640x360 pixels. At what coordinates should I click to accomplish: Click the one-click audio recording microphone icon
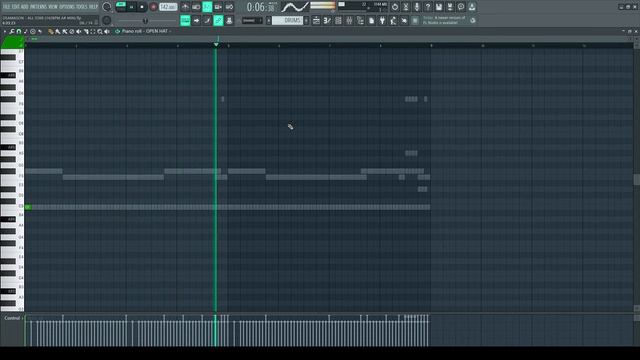pos(417,7)
